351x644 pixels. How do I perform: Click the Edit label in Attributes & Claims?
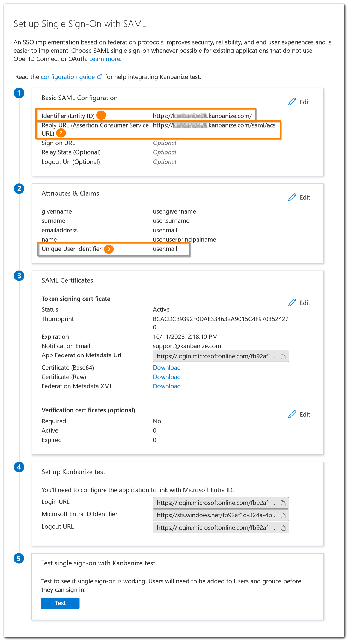tap(305, 197)
